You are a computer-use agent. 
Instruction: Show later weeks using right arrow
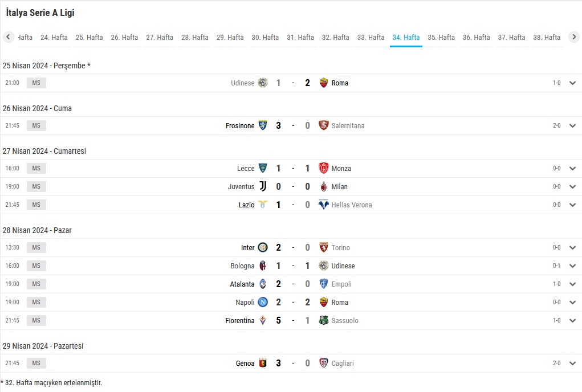[x=574, y=37]
